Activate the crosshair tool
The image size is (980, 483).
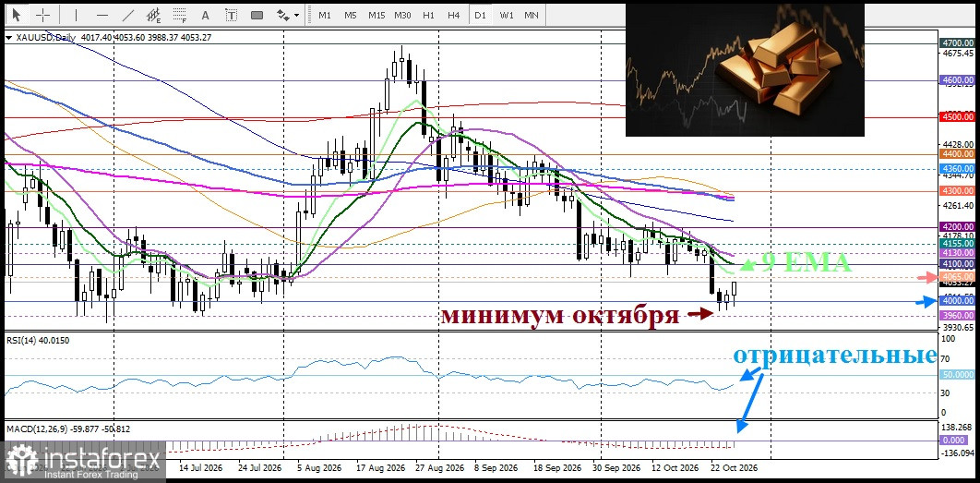pos(43,15)
